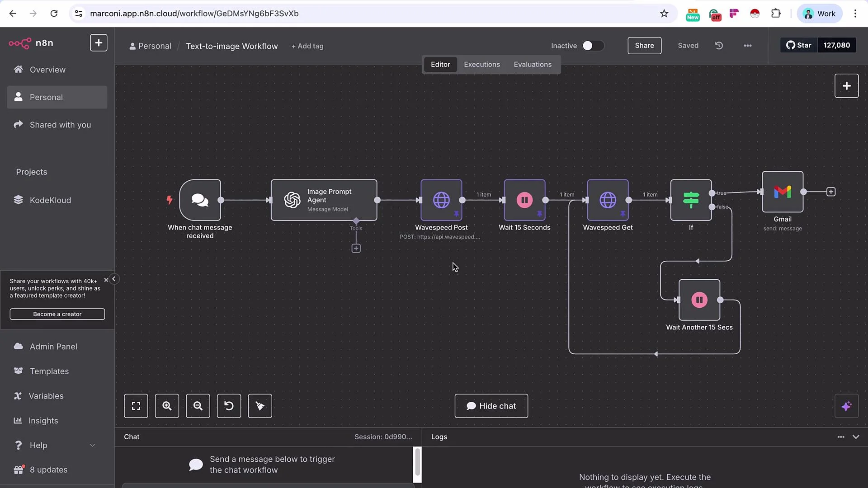The image size is (868, 488).
Task: Open the Chrome menu
Action: [855, 14]
